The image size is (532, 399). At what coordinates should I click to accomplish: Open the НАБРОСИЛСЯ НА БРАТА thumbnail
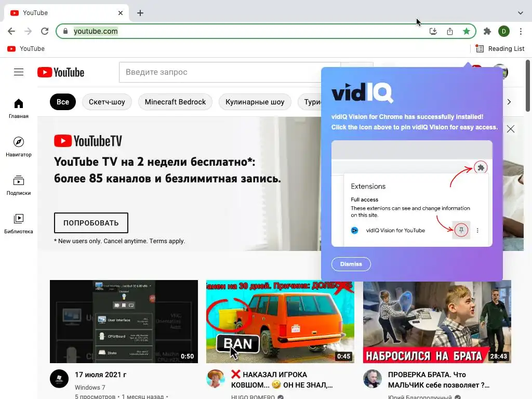click(x=437, y=321)
